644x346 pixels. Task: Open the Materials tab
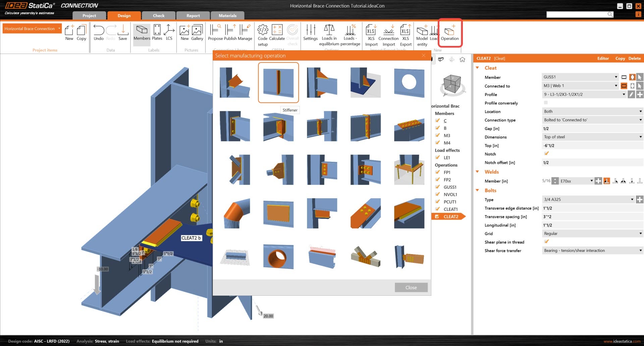[227, 16]
